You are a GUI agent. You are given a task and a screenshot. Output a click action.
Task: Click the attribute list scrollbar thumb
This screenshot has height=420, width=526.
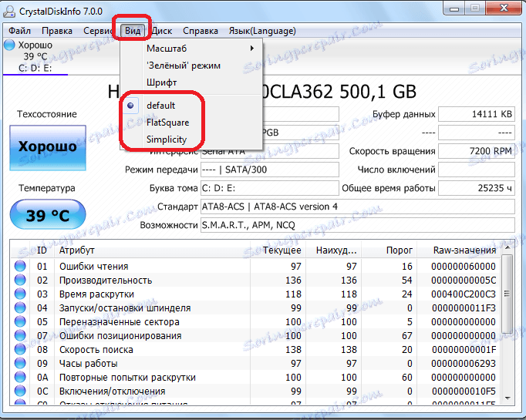coord(507,294)
